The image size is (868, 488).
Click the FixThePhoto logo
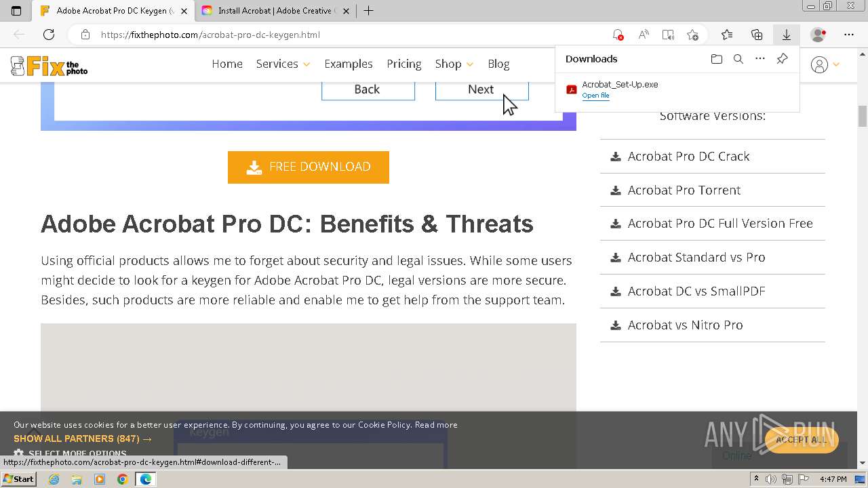point(49,66)
